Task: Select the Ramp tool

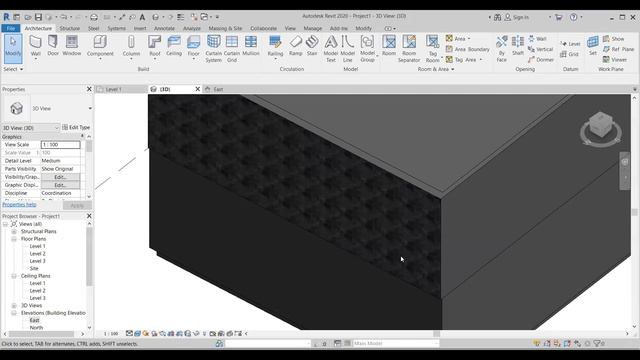Action: click(x=296, y=46)
